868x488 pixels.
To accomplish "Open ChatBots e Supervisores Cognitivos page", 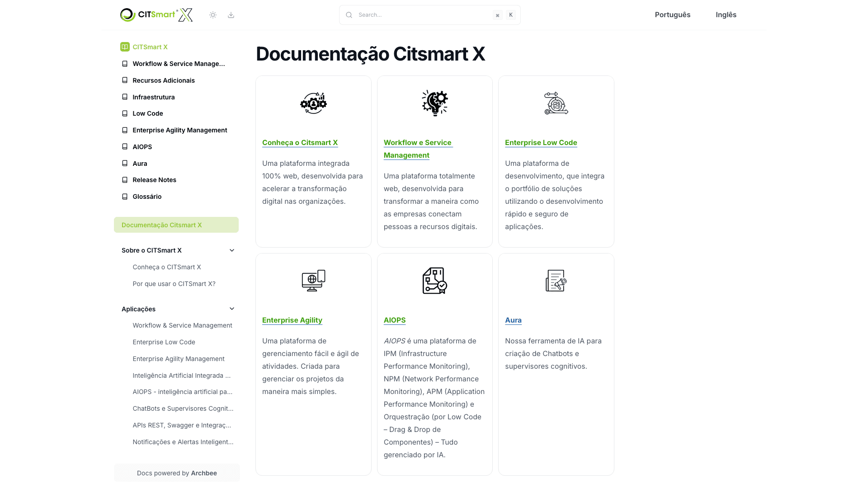I will tap(183, 408).
